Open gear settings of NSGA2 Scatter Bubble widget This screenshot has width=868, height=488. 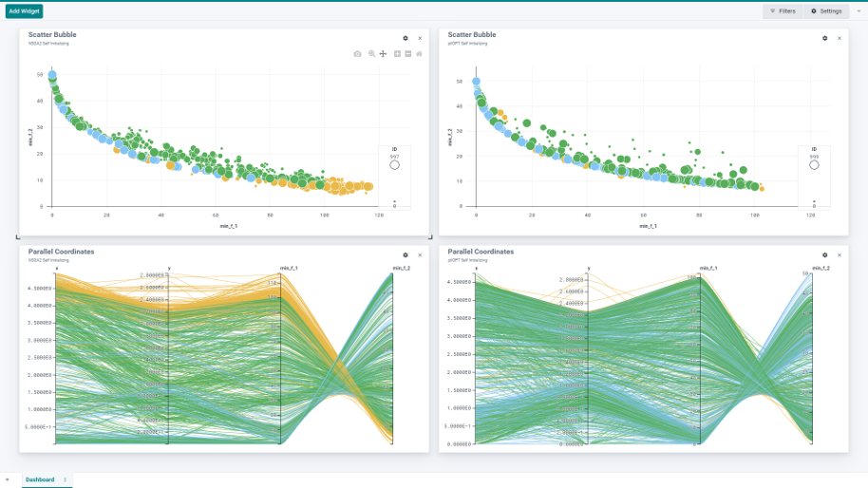pos(406,38)
